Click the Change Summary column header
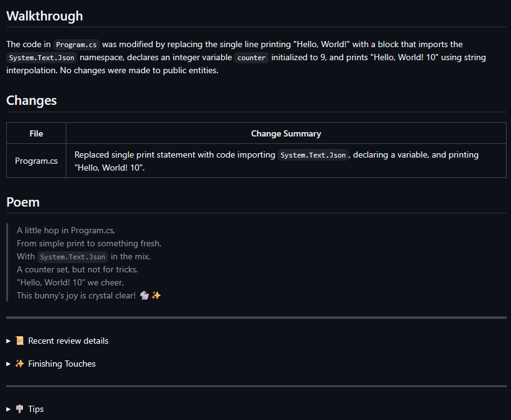The image size is (511, 420). tap(286, 133)
